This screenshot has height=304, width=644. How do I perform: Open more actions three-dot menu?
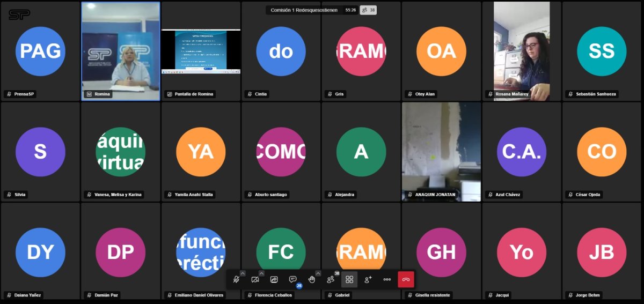(x=387, y=279)
